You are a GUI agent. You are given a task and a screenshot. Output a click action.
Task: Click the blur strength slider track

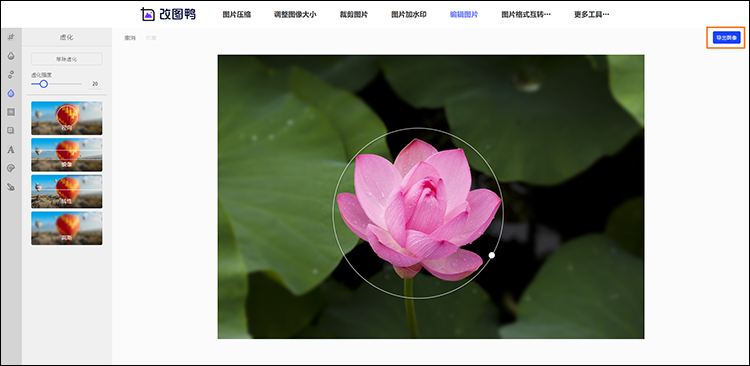click(56, 84)
